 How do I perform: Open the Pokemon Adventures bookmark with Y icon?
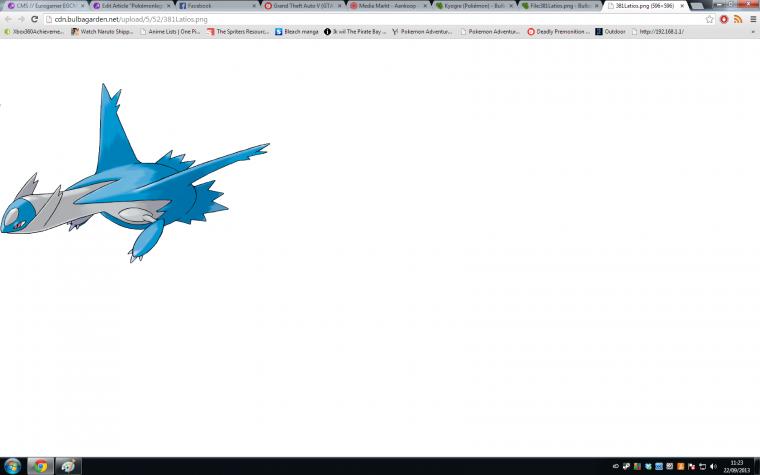[x=422, y=32]
